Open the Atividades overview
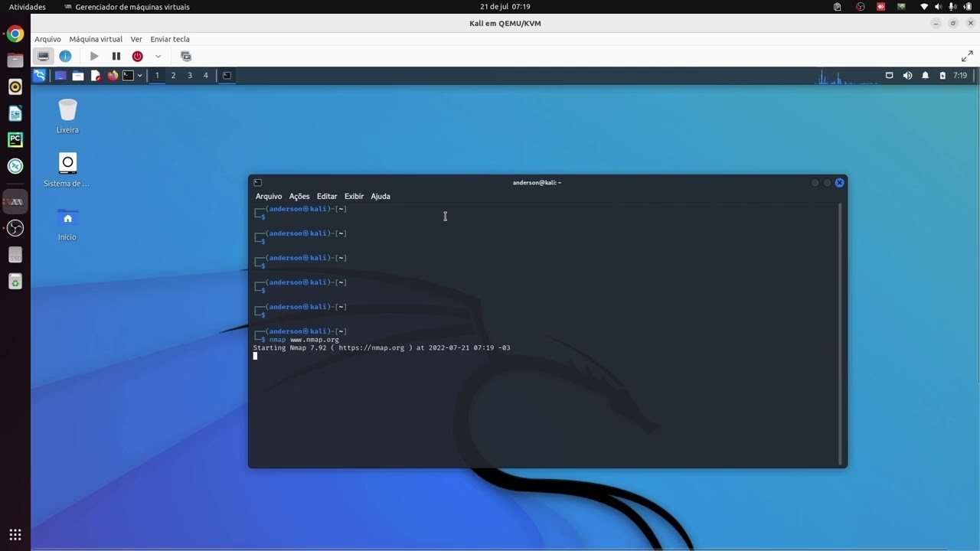 click(28, 7)
